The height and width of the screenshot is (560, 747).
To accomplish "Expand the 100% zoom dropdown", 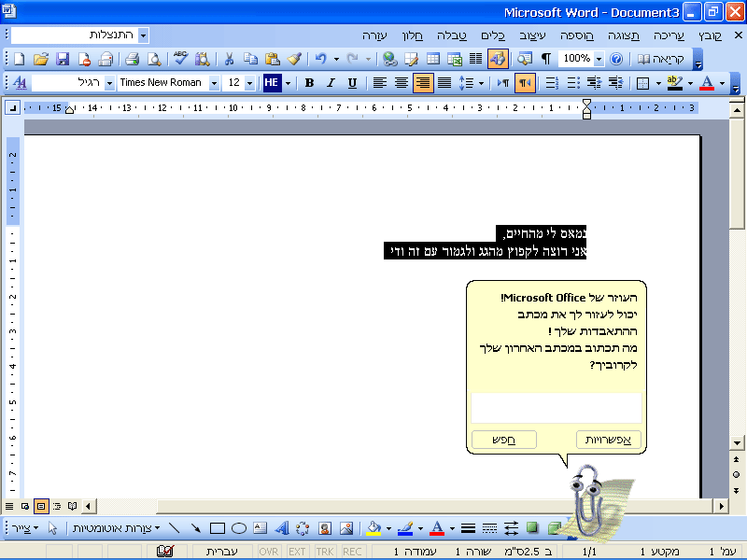I will 598,59.
